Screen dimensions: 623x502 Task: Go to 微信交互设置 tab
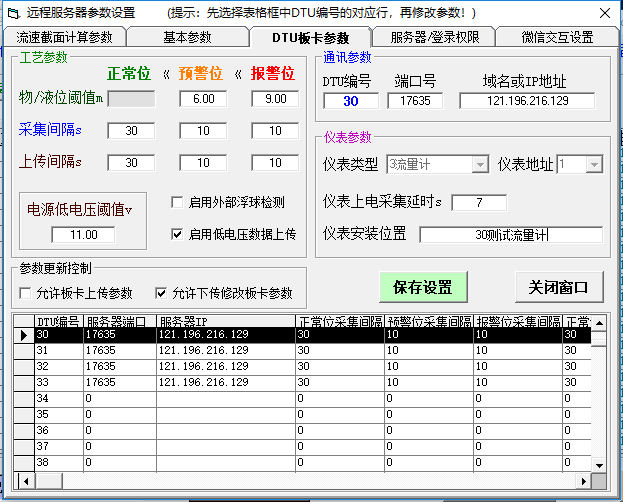click(557, 37)
